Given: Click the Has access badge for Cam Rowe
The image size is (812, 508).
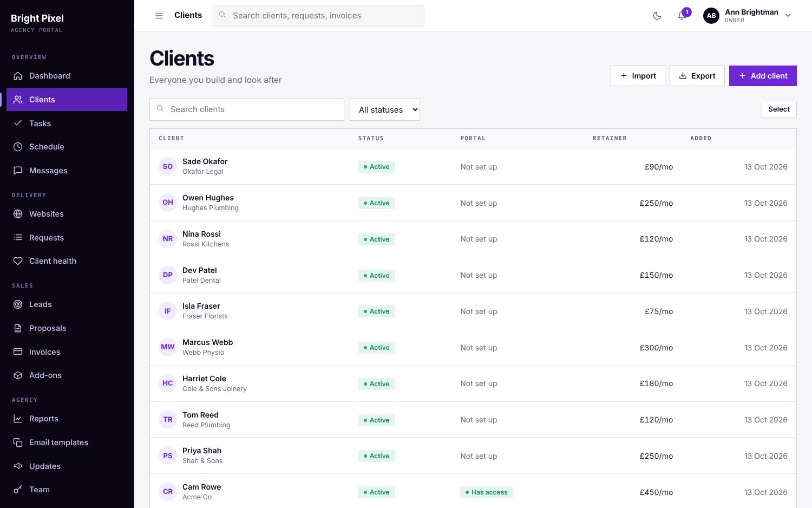Looking at the screenshot, I should click(x=487, y=492).
